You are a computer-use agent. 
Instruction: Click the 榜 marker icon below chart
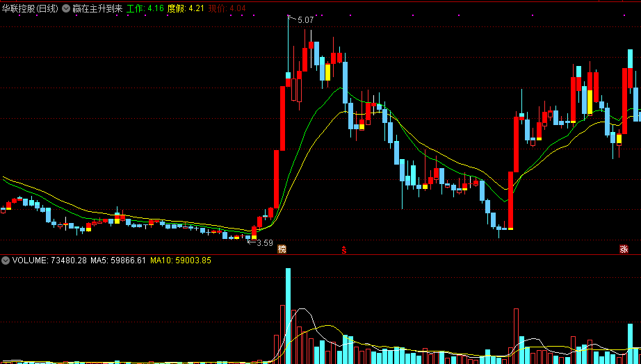coord(282,249)
